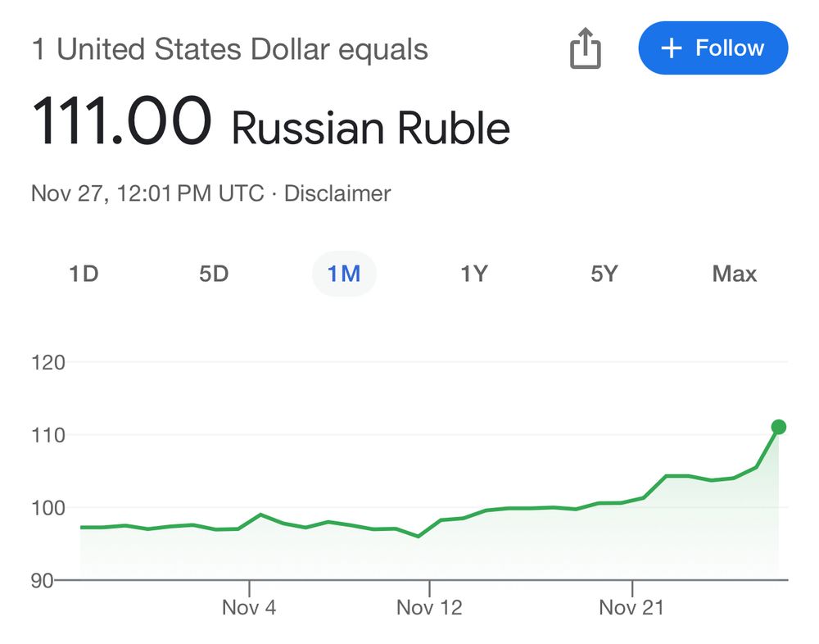
Task: Select the 5D time range
Action: click(214, 274)
